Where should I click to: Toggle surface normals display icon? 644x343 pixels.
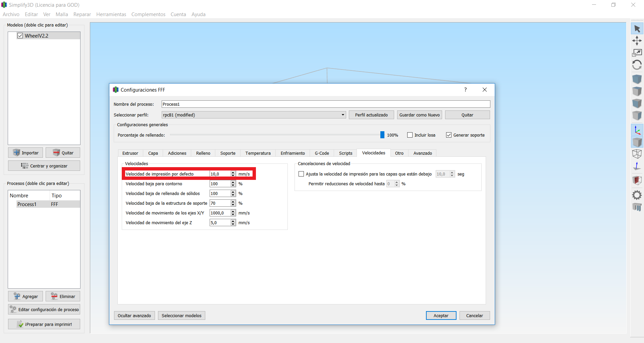[637, 166]
